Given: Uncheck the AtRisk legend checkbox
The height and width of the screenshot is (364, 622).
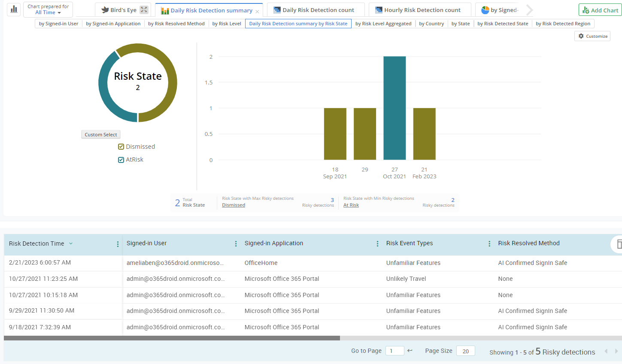Looking at the screenshot, I should (121, 159).
